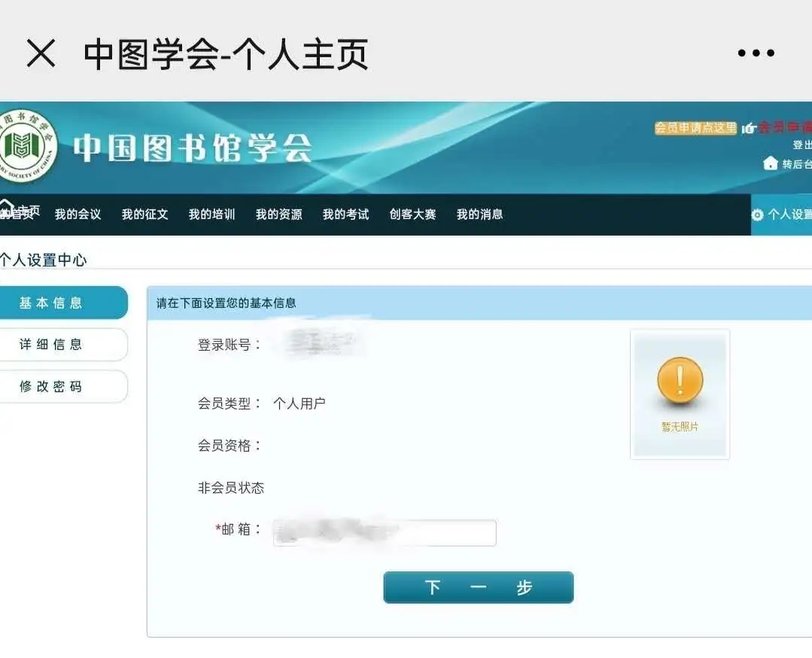Open 我的会议 in the navigation bar

pyautogui.click(x=78, y=215)
